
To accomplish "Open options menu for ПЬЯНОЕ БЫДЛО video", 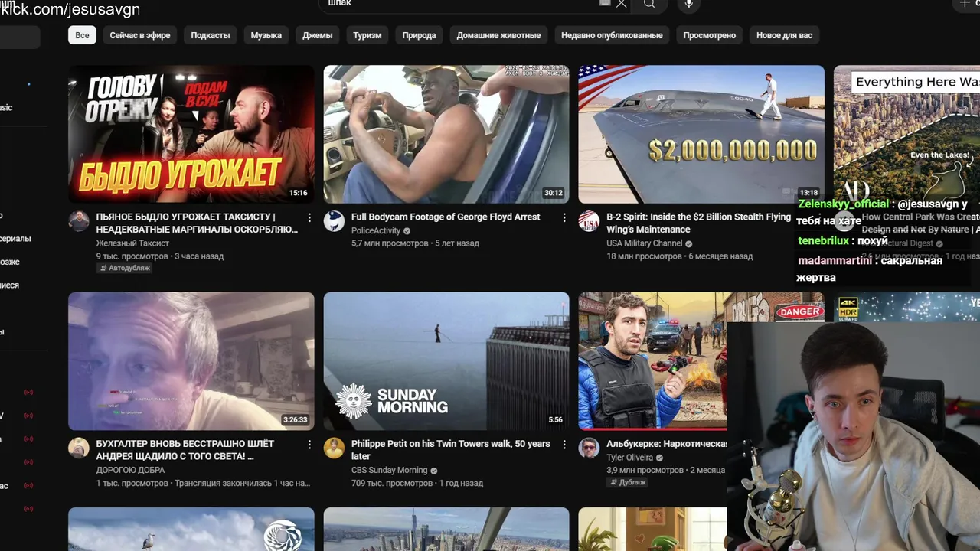I will tap(309, 218).
